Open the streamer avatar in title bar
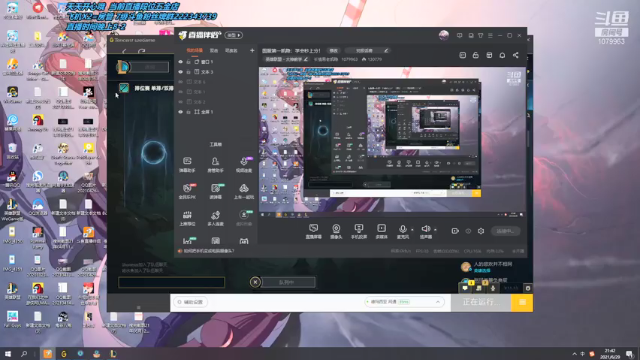The image size is (640, 360). click(444, 35)
